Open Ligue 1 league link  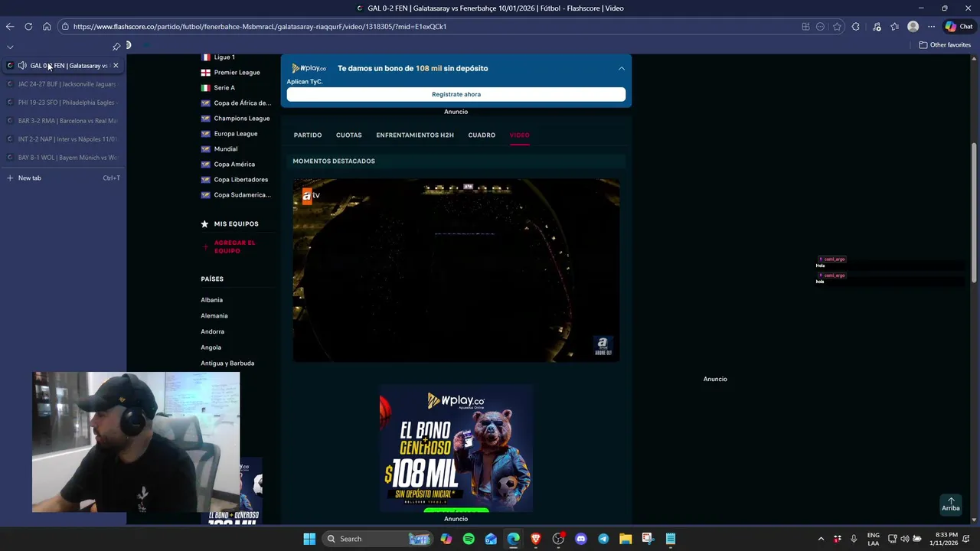(224, 57)
